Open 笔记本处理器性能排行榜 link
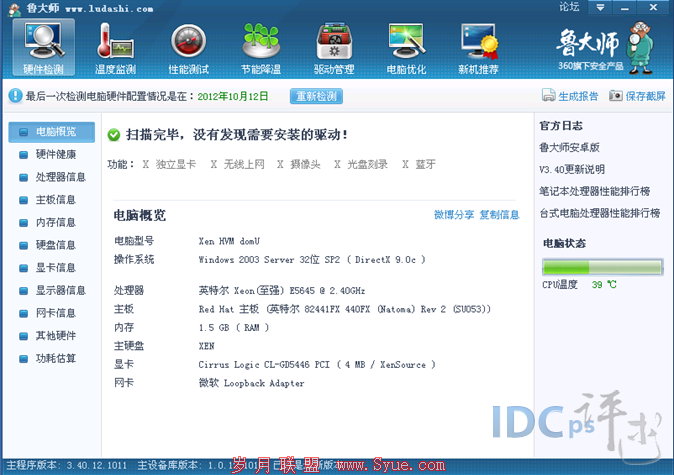 (594, 191)
